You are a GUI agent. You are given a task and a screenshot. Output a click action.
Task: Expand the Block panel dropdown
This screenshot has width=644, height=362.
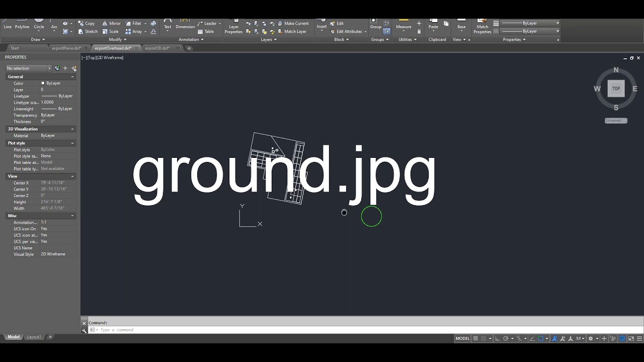(x=342, y=39)
